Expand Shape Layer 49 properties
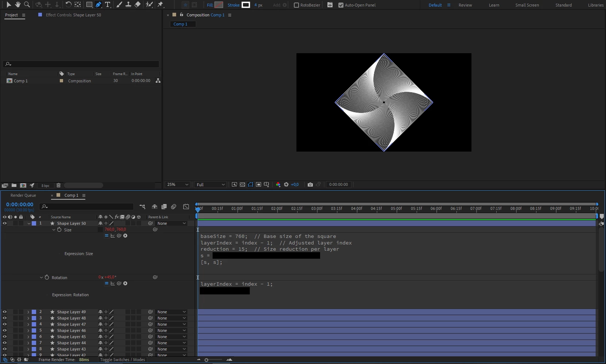This screenshot has height=364, width=606. tap(28, 312)
